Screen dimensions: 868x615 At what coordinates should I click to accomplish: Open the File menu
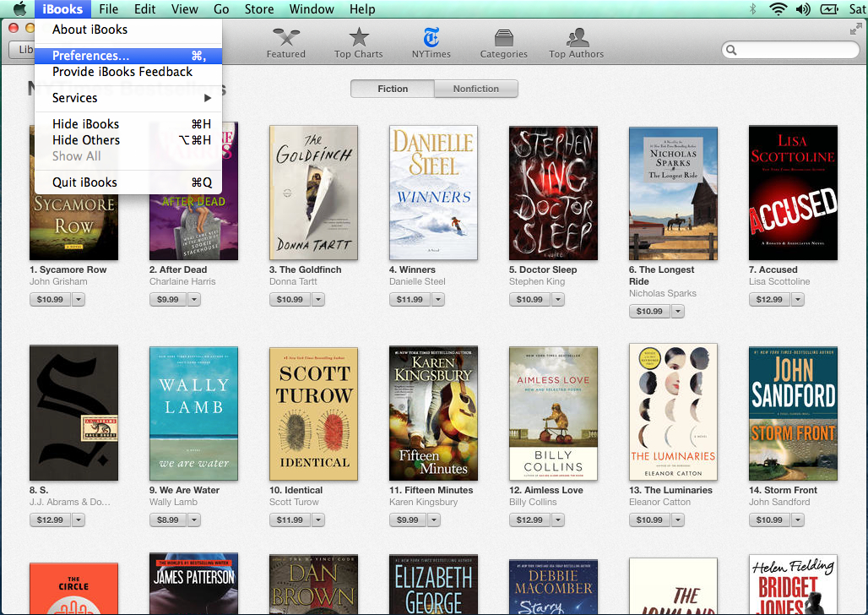pos(108,8)
